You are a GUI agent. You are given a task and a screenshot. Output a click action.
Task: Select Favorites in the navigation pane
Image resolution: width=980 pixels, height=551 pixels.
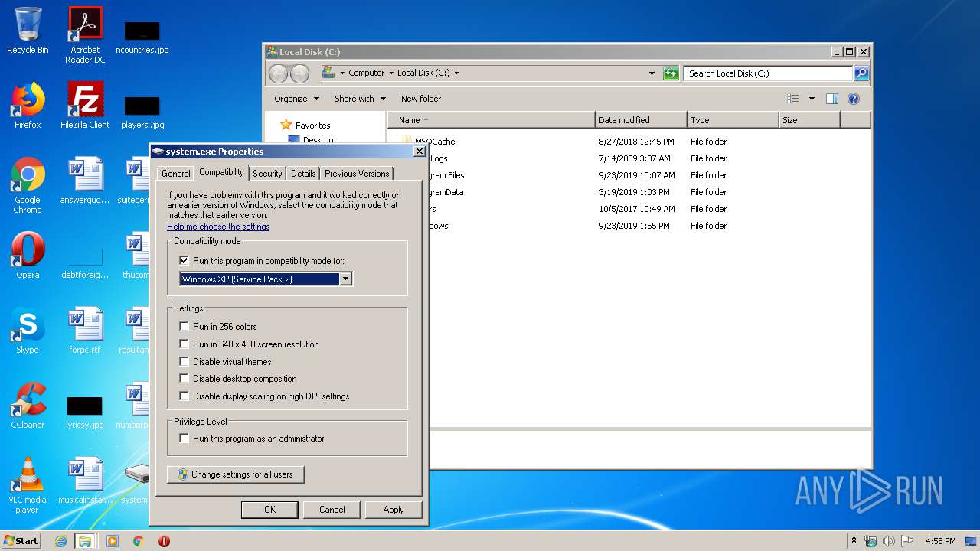312,126
